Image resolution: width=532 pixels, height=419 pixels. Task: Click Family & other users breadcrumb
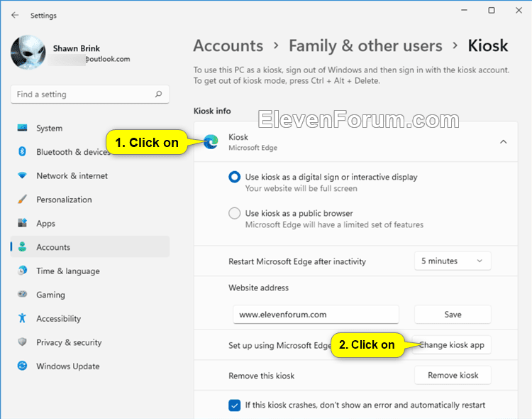pyautogui.click(x=365, y=45)
